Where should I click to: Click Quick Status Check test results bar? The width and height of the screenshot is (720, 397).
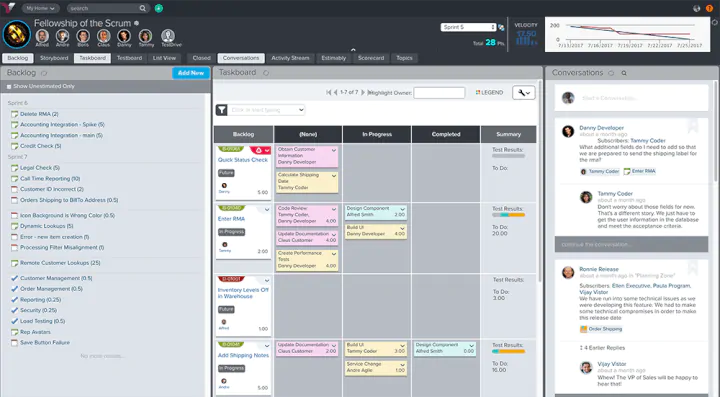pos(508,156)
